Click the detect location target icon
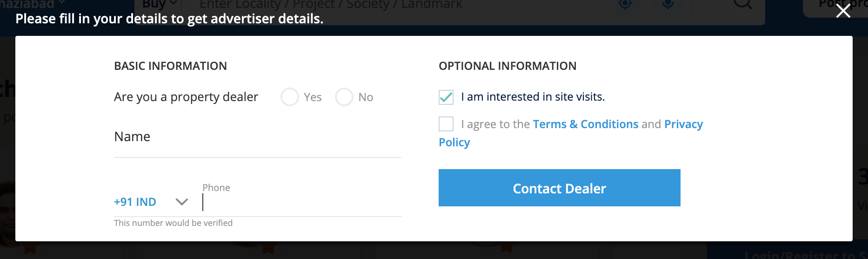868x259 pixels. (625, 4)
